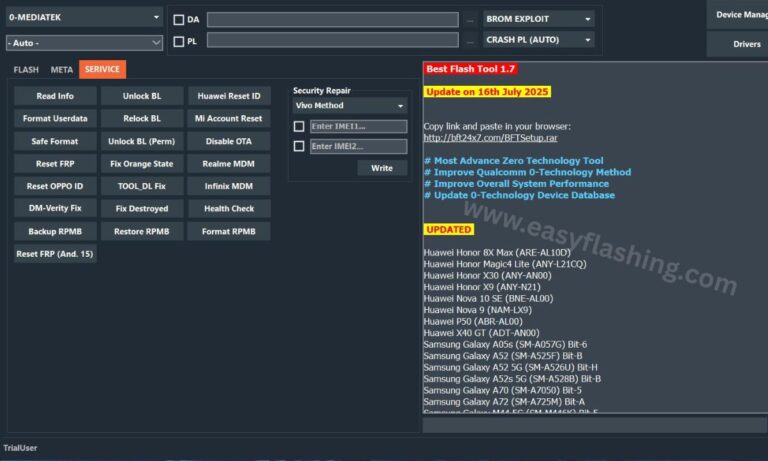Viewport: 768px width, 461px height.
Task: Click the Format Userdata button
Action: point(55,119)
